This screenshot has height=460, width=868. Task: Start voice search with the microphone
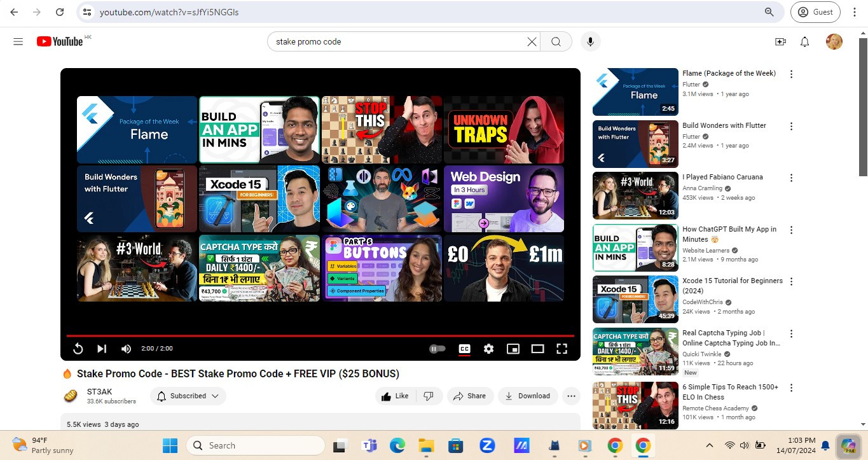point(590,42)
